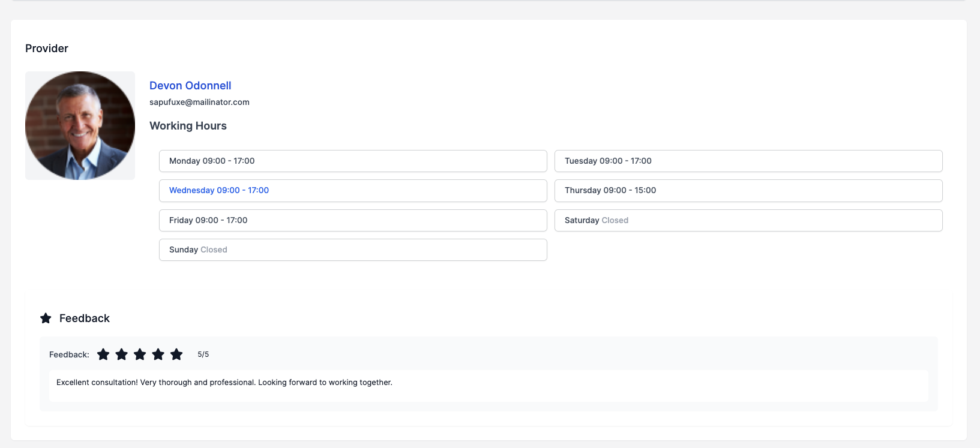This screenshot has width=980, height=448.
Task: Open Devon Odonnell's profile link
Action: (190, 86)
